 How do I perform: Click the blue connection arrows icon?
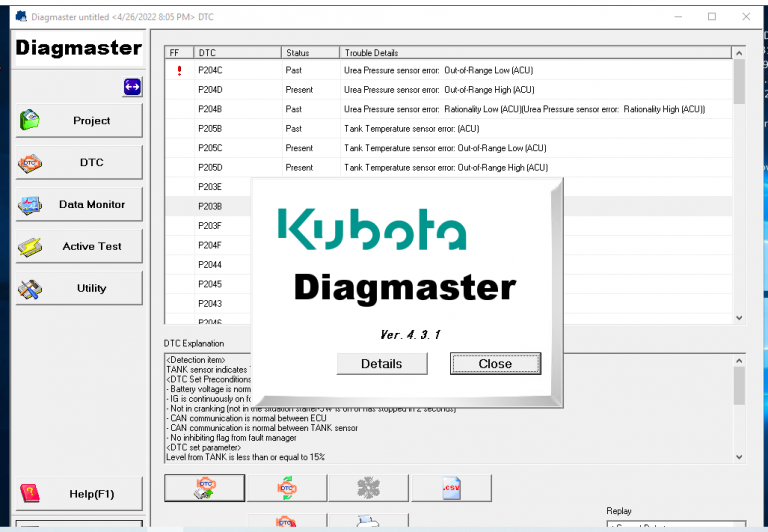pyautogui.click(x=132, y=87)
